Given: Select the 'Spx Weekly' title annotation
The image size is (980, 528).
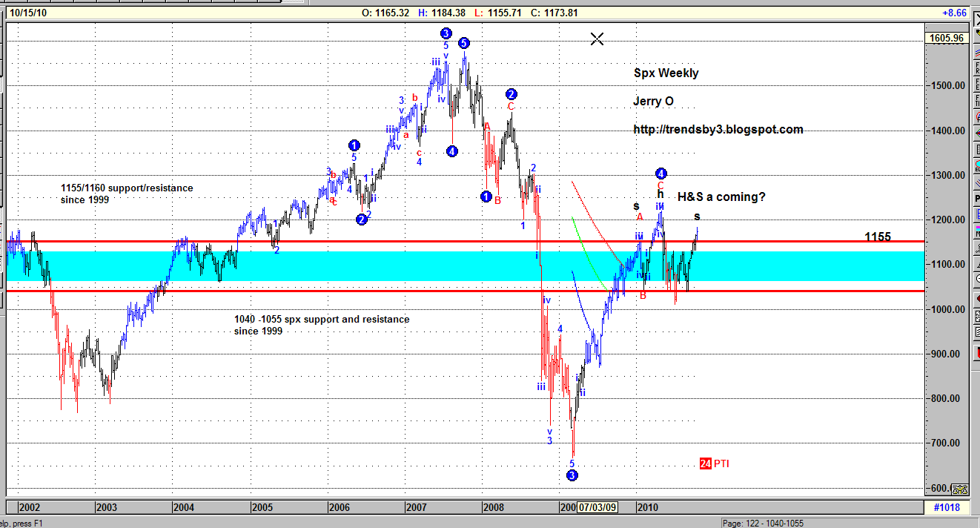Looking at the screenshot, I should click(x=666, y=73).
